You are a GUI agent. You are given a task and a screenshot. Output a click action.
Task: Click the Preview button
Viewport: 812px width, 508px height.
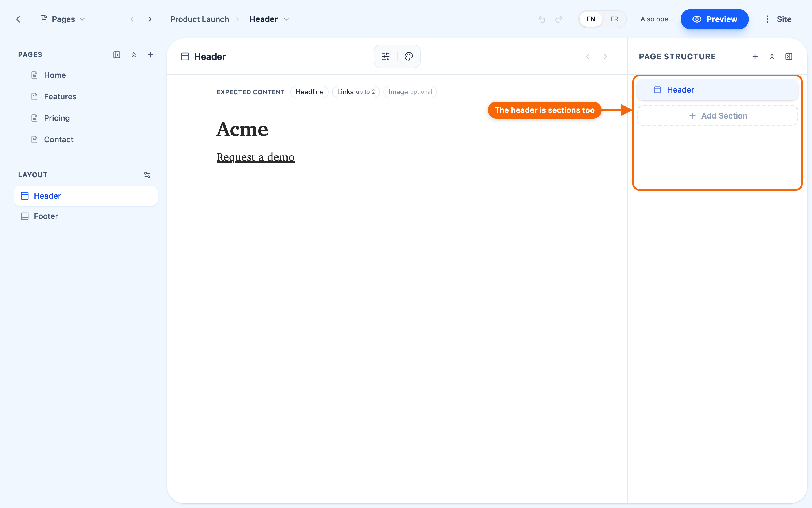(x=714, y=19)
